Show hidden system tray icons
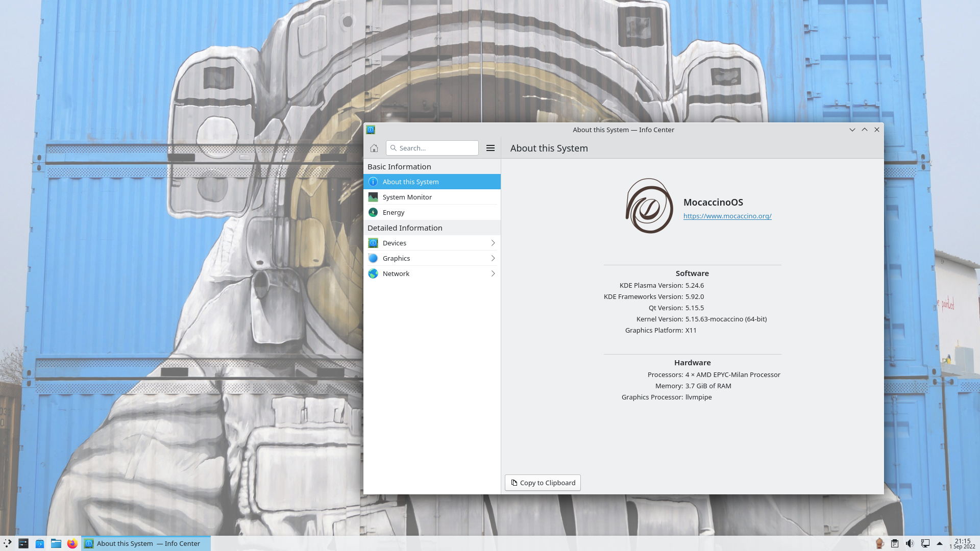The height and width of the screenshot is (551, 980). tap(940, 543)
